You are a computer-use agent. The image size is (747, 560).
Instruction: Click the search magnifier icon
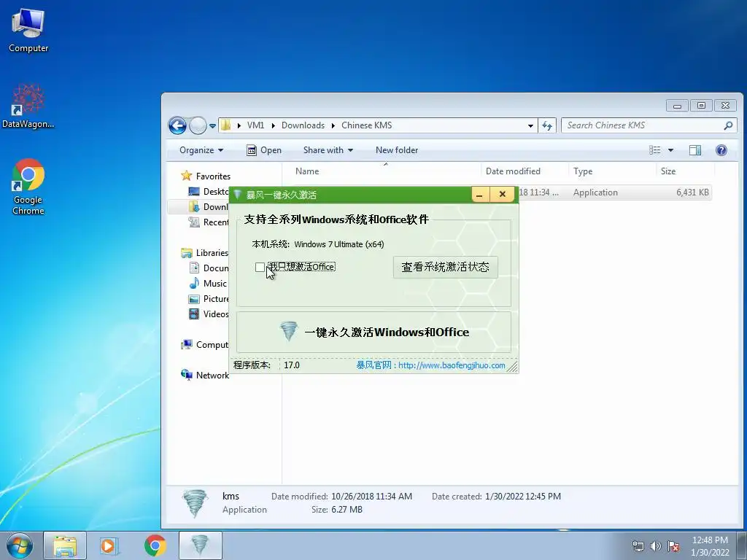point(728,125)
